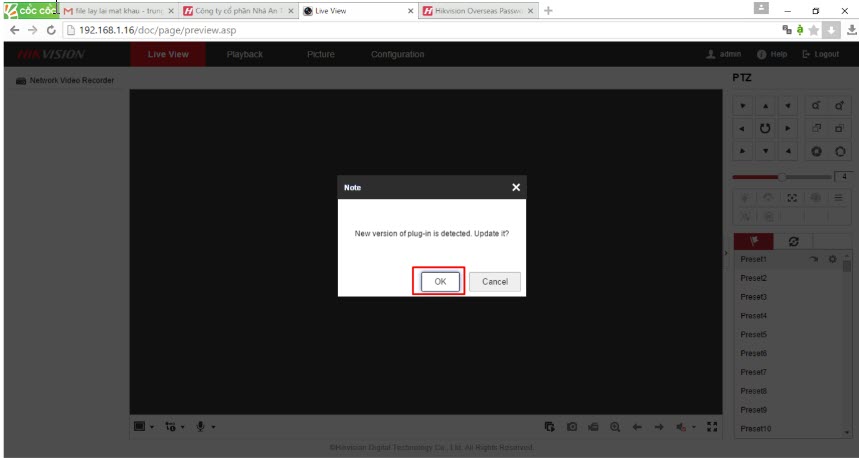Click OK to update the plug-in

pyautogui.click(x=440, y=282)
